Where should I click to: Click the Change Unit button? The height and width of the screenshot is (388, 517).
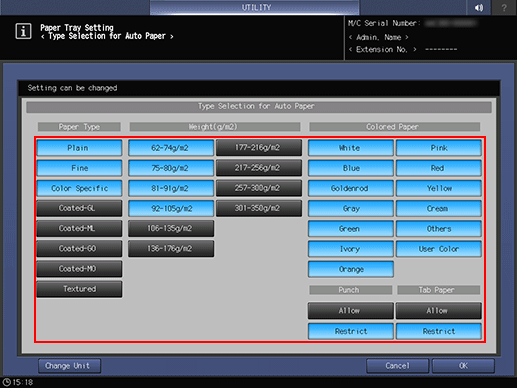point(69,366)
